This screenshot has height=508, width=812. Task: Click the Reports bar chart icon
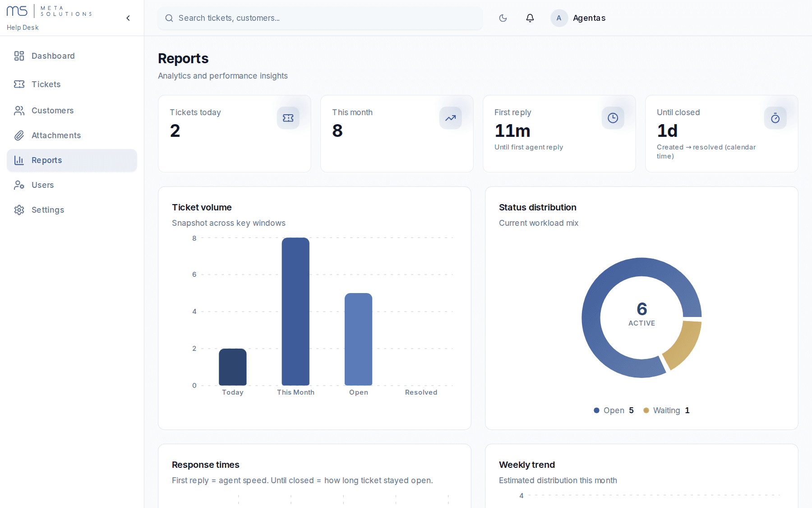pos(19,160)
